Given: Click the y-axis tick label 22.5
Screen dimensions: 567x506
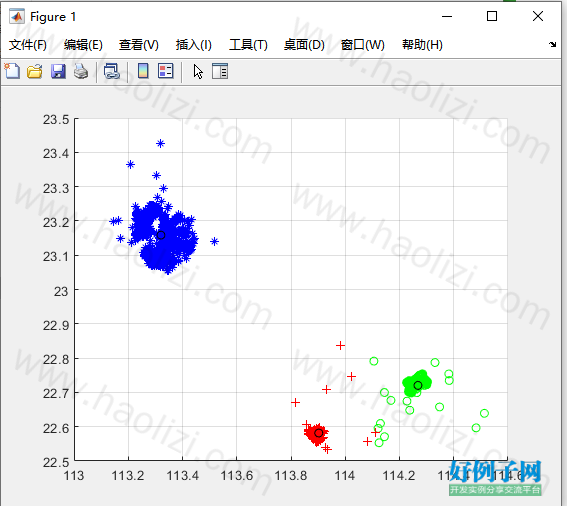Looking at the screenshot, I should pyautogui.click(x=56, y=462).
